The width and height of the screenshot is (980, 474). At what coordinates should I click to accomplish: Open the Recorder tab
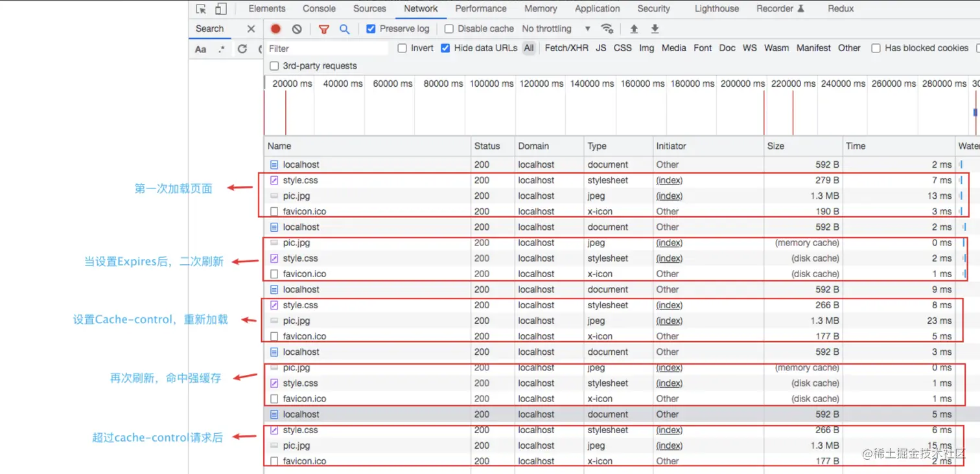point(780,8)
